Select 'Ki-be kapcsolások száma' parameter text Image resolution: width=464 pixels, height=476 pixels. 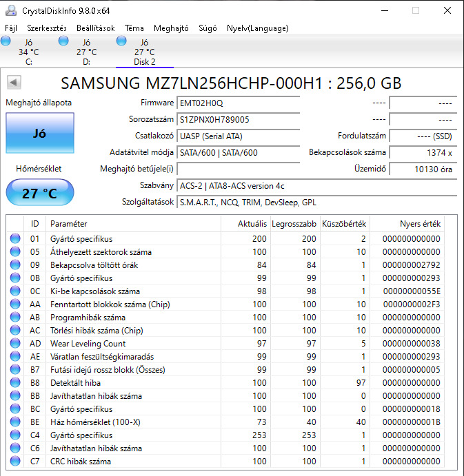[95, 291]
